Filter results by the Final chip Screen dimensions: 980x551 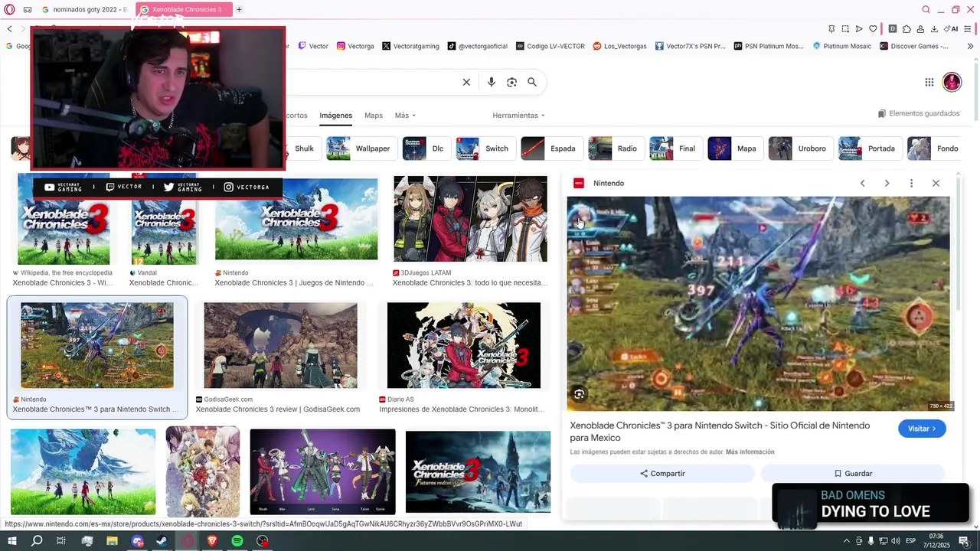tap(675, 148)
